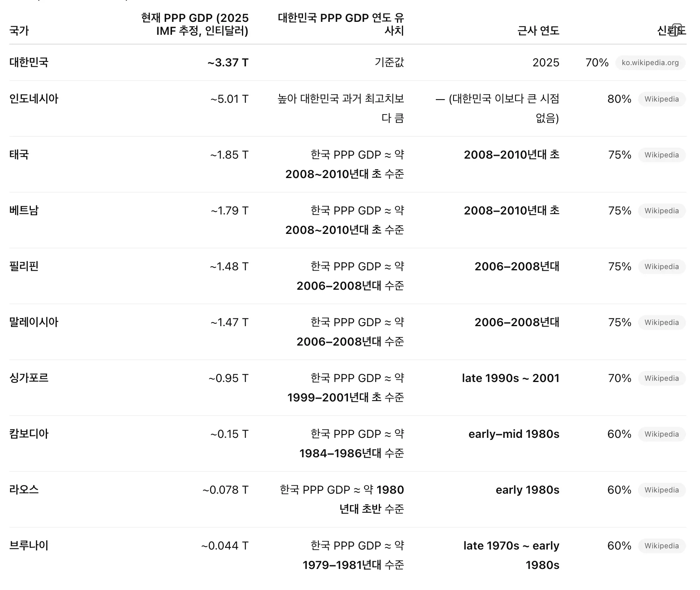Click the 80% confidence value
Screen dimensions: 700x590
point(619,99)
